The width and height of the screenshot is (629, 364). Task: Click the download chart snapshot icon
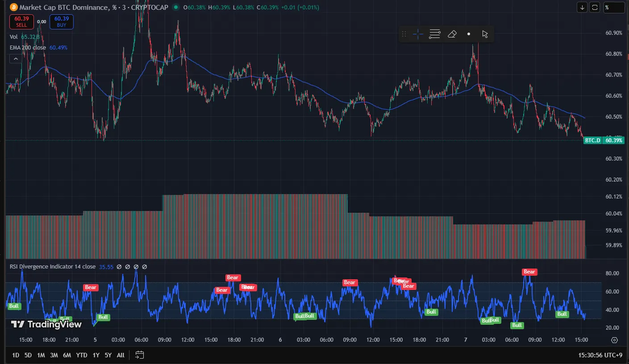click(582, 7)
